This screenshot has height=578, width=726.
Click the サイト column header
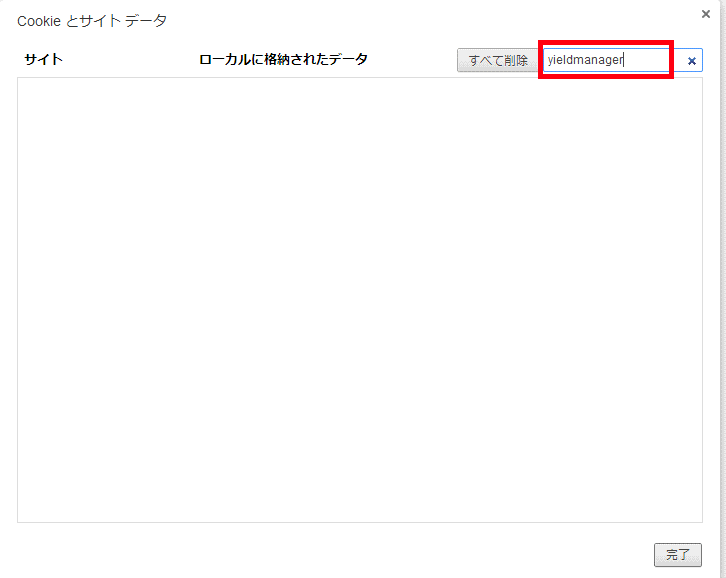point(44,59)
